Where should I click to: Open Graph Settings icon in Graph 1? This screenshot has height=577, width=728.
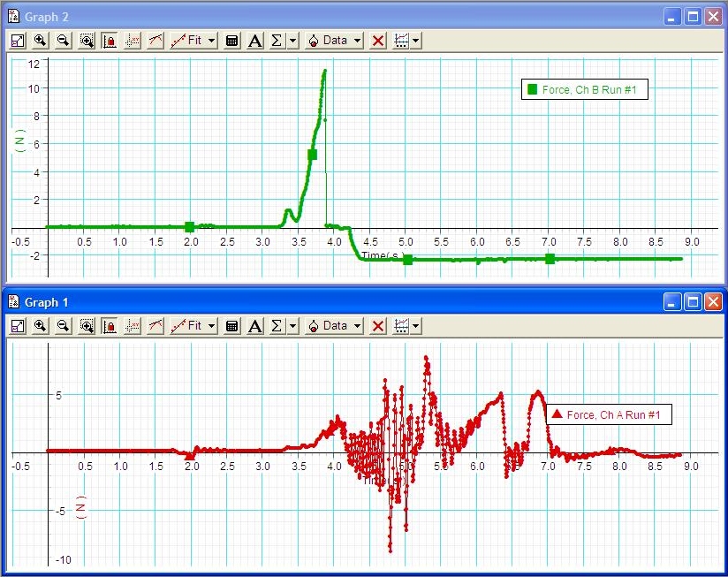coord(401,326)
